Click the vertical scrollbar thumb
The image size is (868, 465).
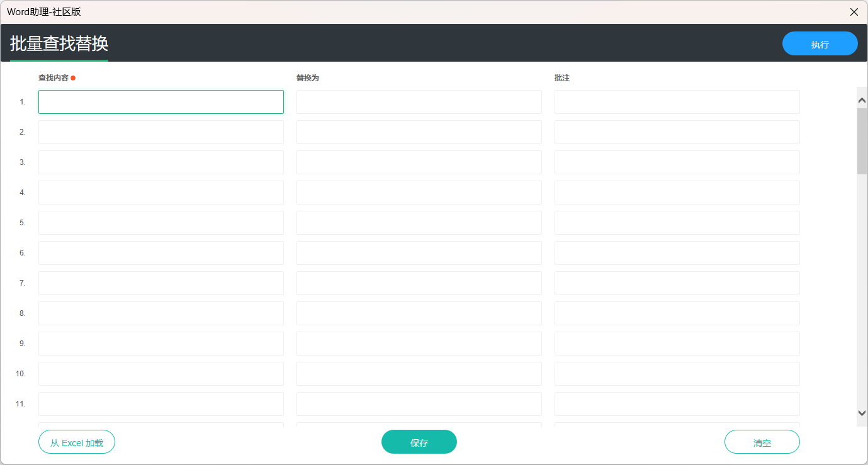pos(862,140)
